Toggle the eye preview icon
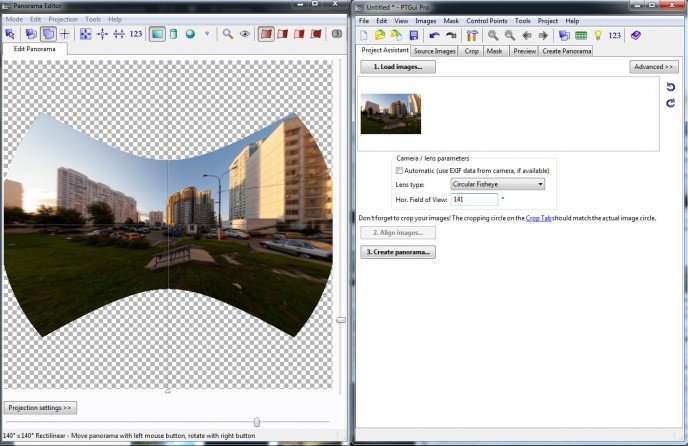 pyautogui.click(x=245, y=34)
